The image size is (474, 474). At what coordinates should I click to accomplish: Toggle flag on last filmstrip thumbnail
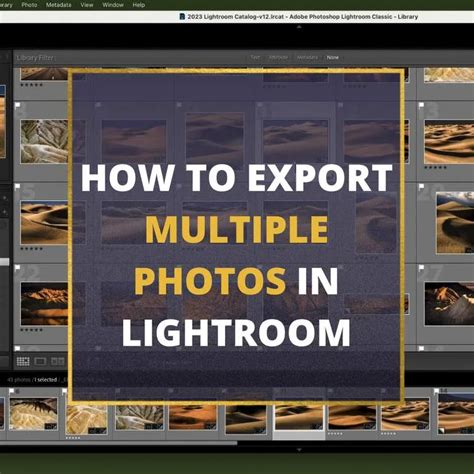tap(436, 391)
